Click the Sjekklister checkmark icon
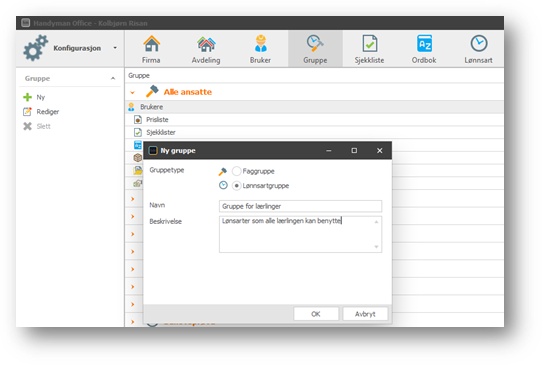This screenshot has width=542, height=366. (138, 132)
